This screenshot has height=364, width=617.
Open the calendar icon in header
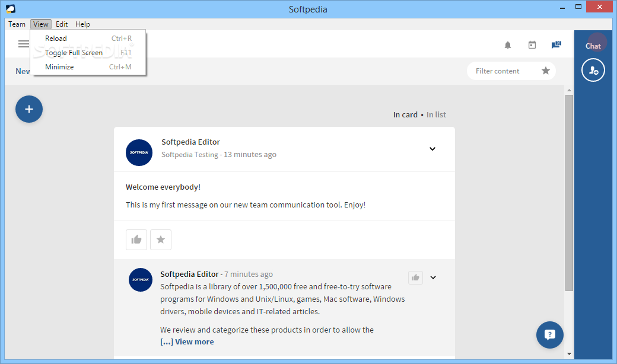[532, 45]
